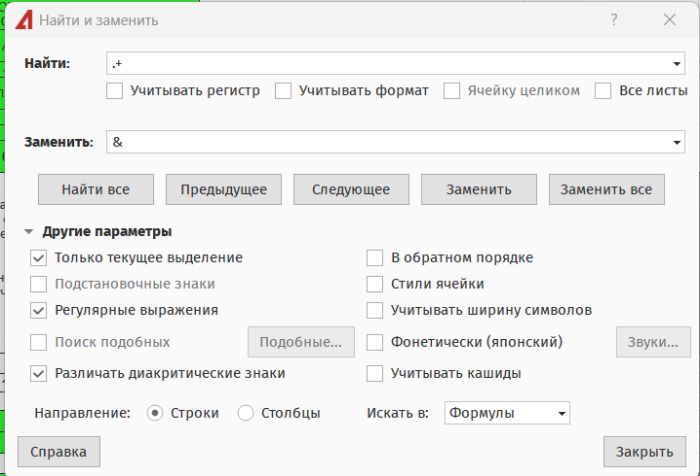
Task: Enable the Учитывать регистр checkbox
Action: tap(115, 91)
